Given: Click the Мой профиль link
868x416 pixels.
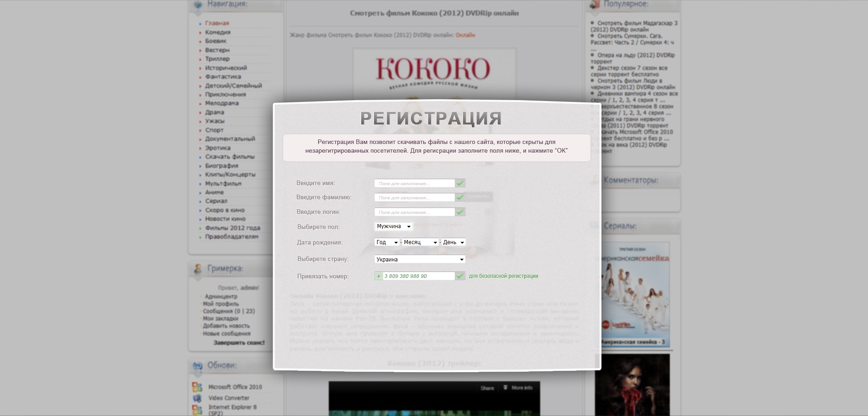Looking at the screenshot, I should tap(221, 304).
